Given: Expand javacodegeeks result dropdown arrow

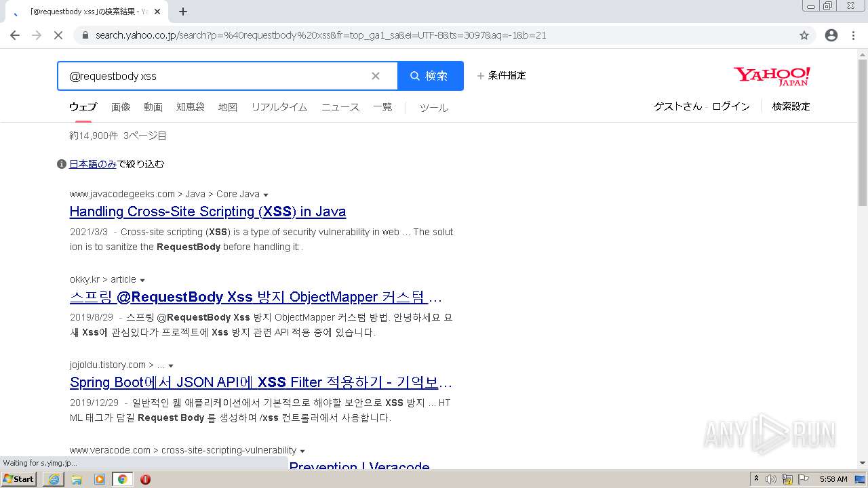Looking at the screenshot, I should coord(266,195).
